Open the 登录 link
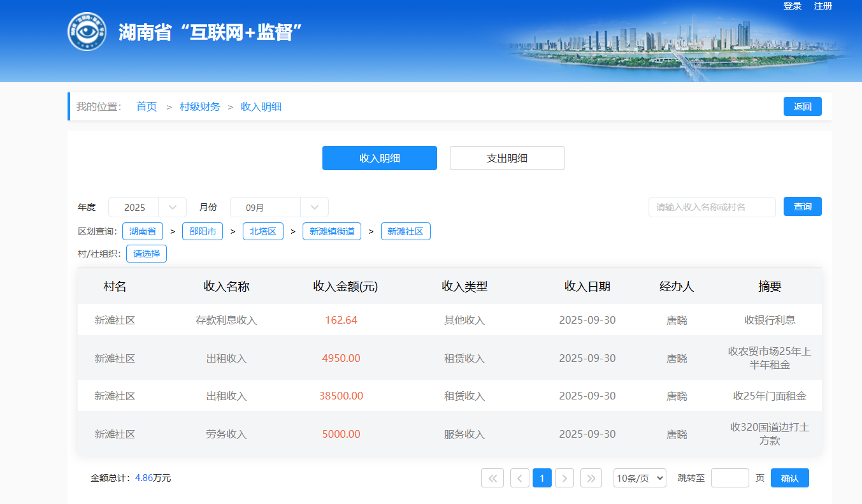862x504 pixels. coord(793,6)
